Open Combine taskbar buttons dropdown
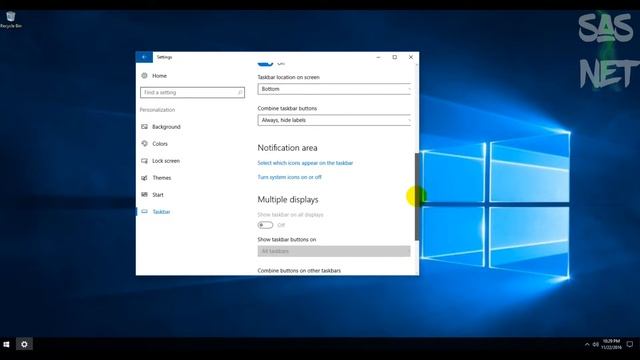The width and height of the screenshot is (640, 360). tap(334, 120)
